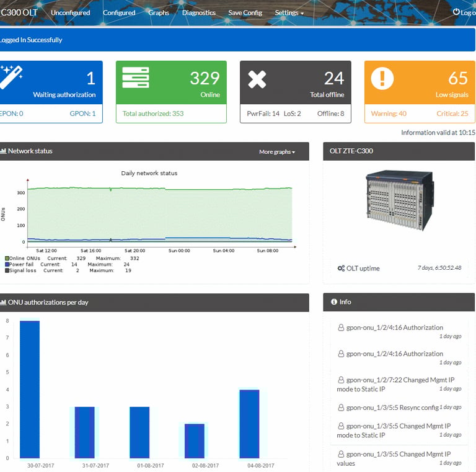Click the user icon for gpon-onu_1/3/5:5 Resync config
This screenshot has width=476, height=472.
pos(341,407)
